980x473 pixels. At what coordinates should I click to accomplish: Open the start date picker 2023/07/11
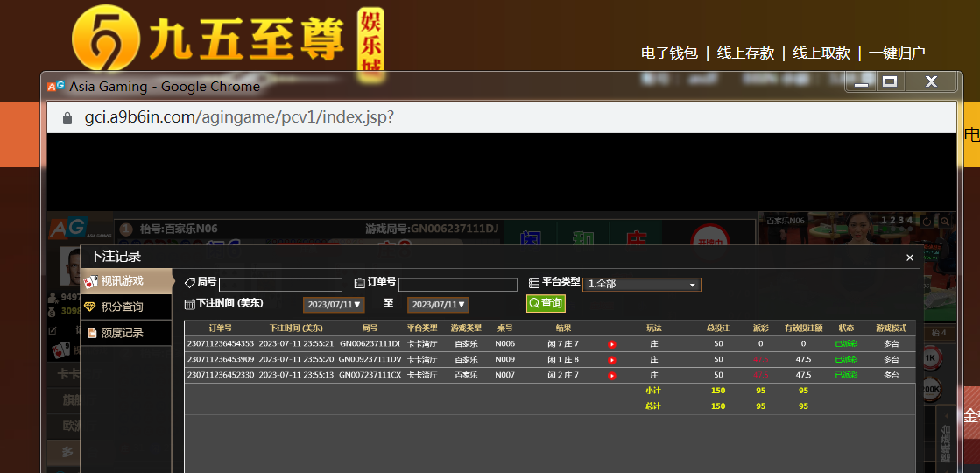(x=334, y=305)
